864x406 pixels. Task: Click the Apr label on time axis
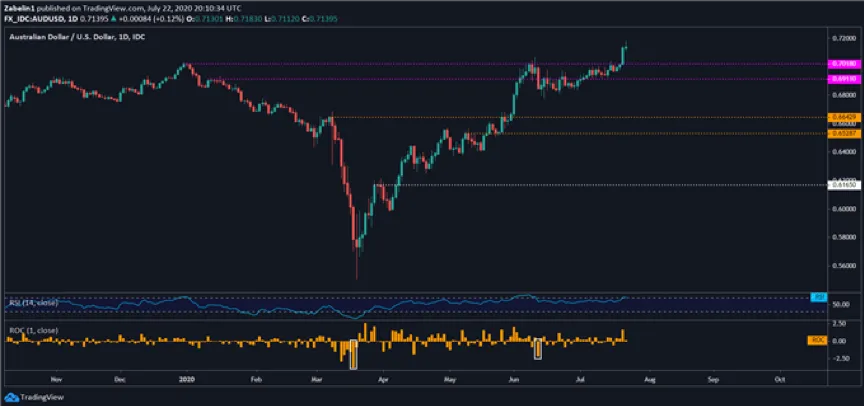pyautogui.click(x=382, y=379)
